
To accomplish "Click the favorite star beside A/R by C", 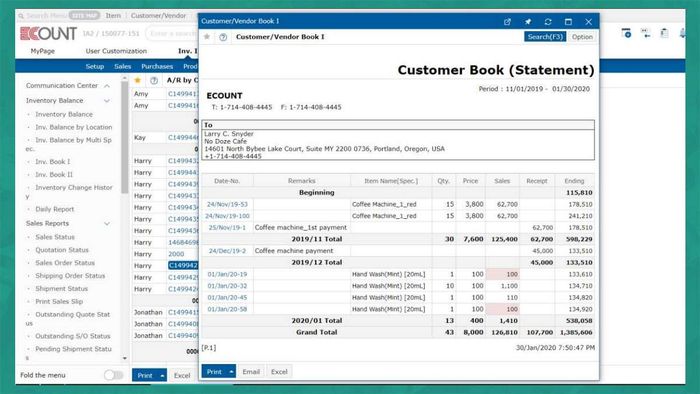I will 138,80.
